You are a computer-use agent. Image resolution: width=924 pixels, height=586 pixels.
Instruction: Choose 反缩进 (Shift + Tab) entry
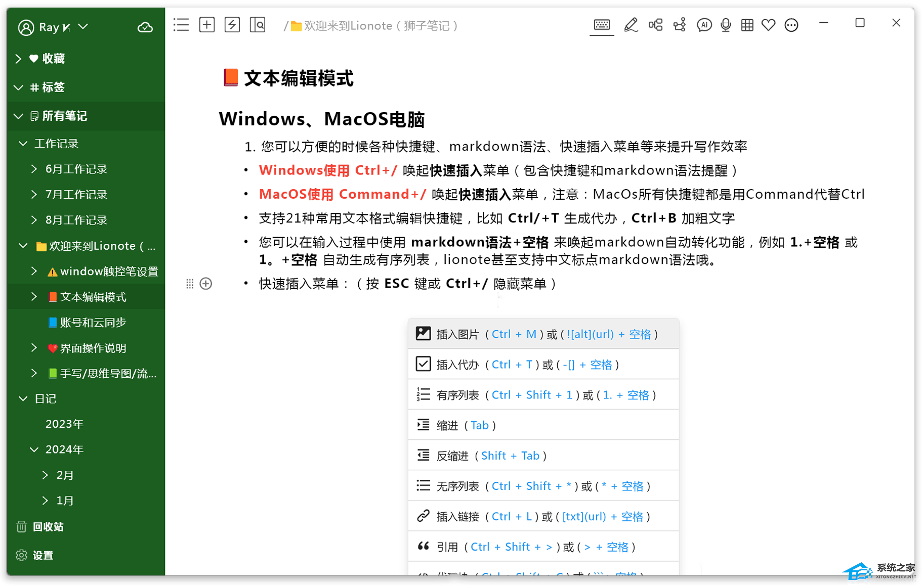click(x=543, y=456)
